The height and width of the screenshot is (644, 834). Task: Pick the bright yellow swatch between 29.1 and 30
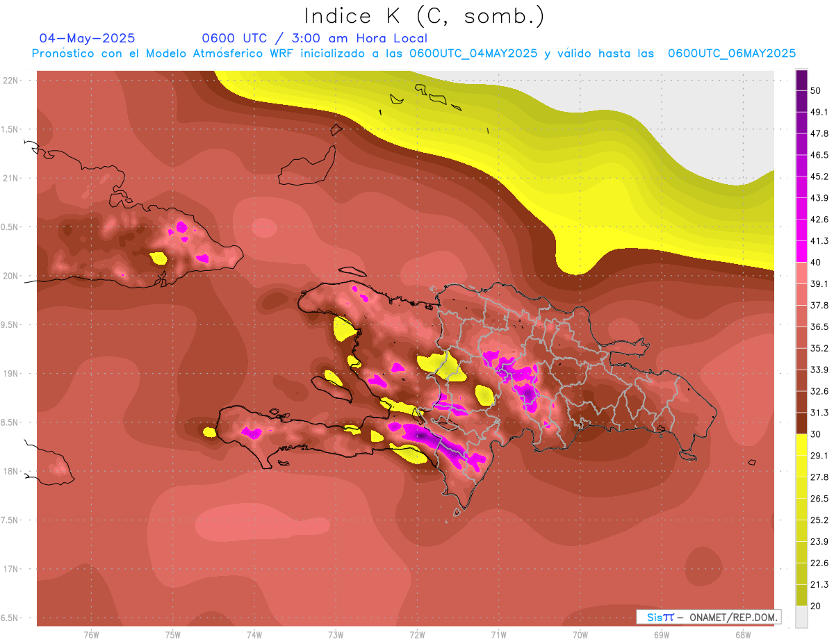tap(801, 445)
